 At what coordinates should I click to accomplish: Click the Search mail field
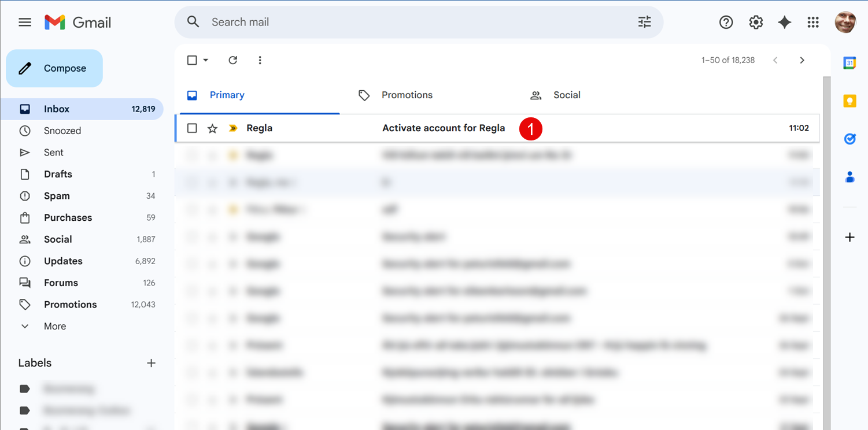click(x=405, y=22)
